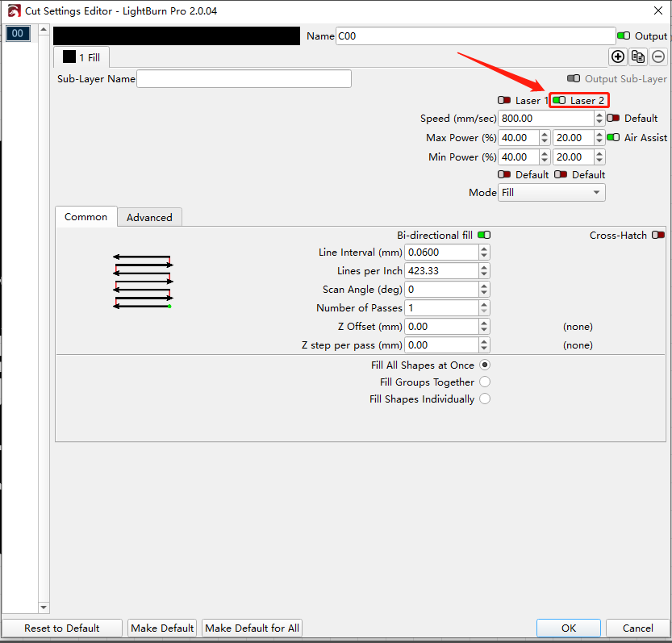Click the remove sub-layer minus icon
The height and width of the screenshot is (643, 672).
(658, 56)
